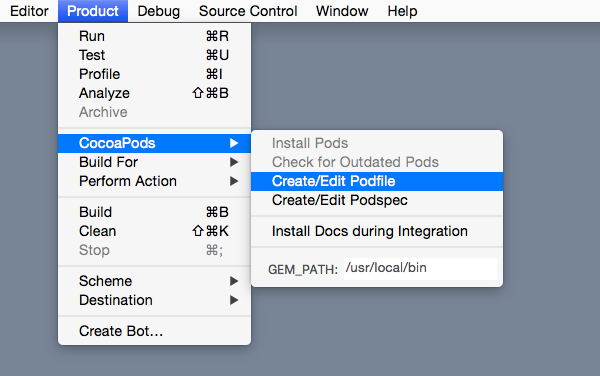
Task: Click the disabled Archive item
Action: point(155,112)
